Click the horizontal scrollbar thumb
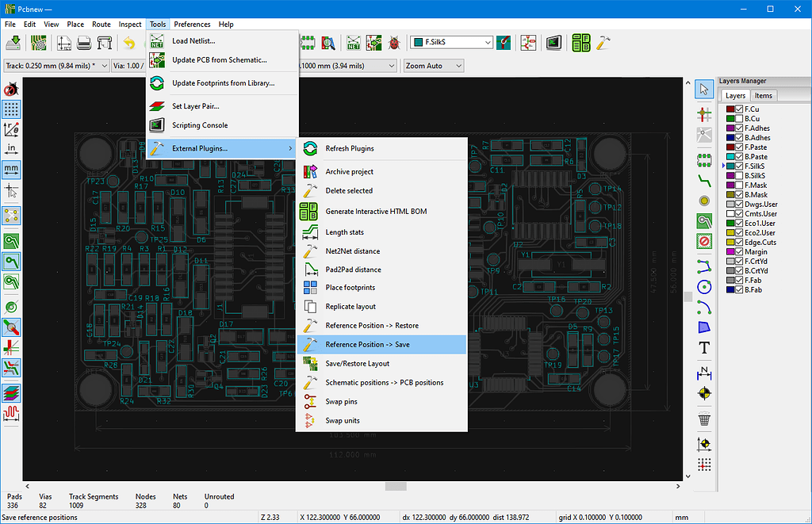The width and height of the screenshot is (812, 524). pyautogui.click(x=396, y=486)
